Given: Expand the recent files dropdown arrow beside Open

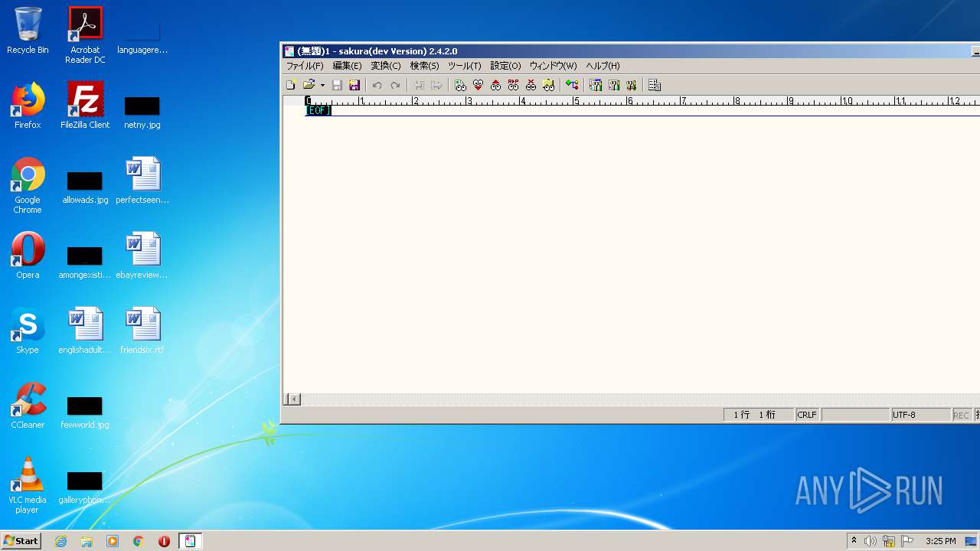Looking at the screenshot, I should pos(322,85).
